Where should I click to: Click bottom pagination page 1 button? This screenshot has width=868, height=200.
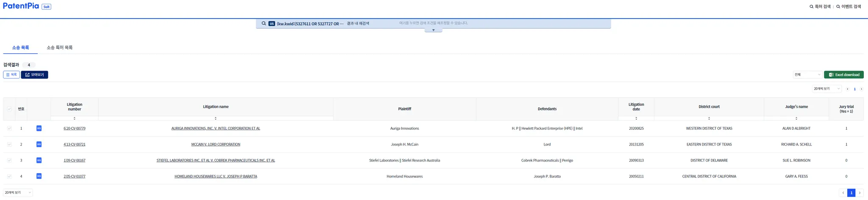pyautogui.click(x=851, y=193)
